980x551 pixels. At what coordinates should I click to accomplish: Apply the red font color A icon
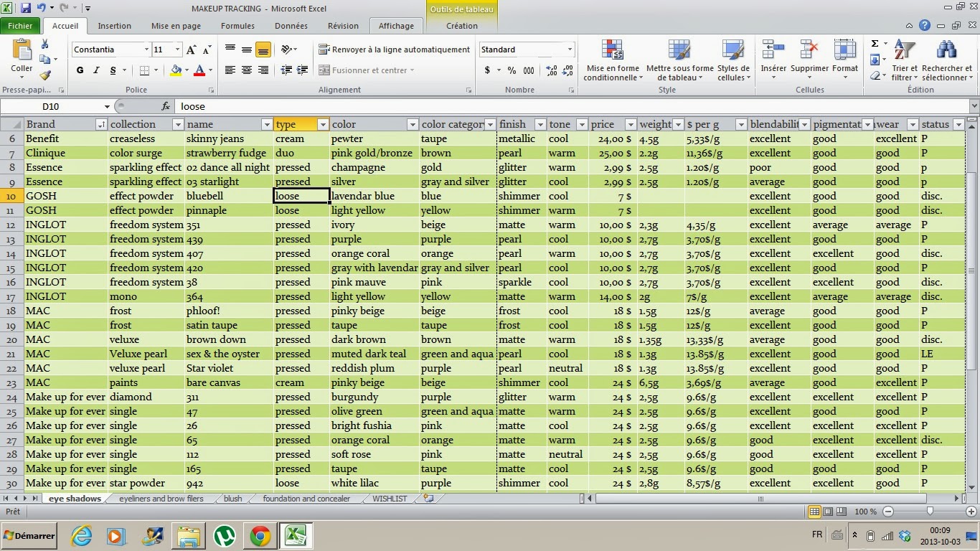199,70
